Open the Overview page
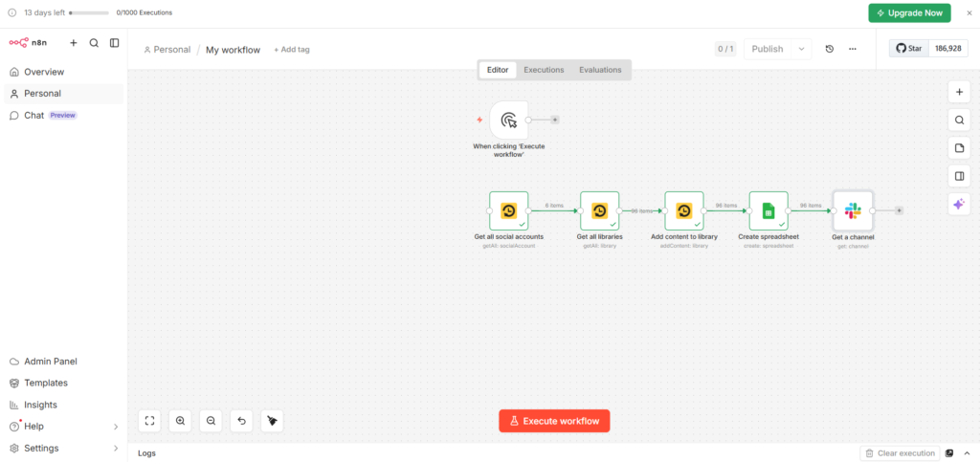 [x=63, y=72]
